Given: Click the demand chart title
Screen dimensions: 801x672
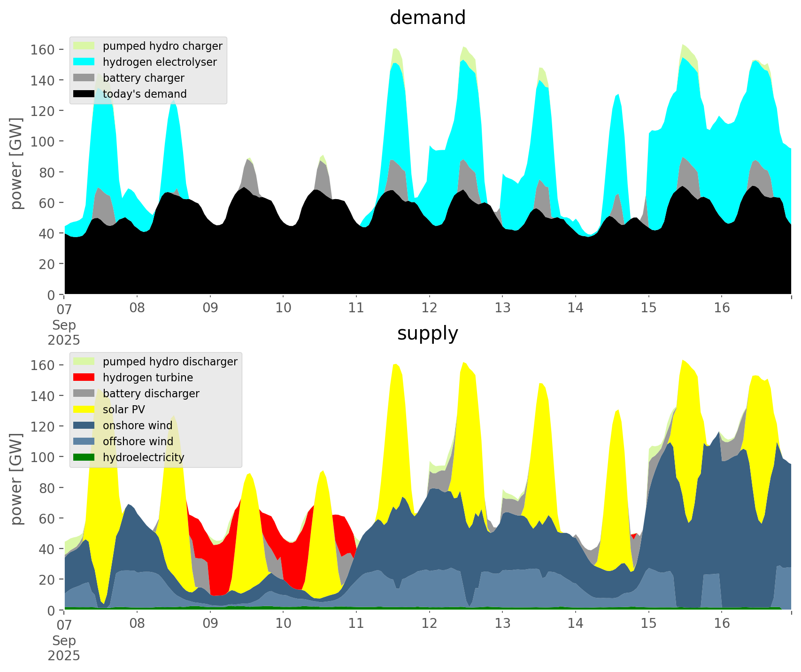Looking at the screenshot, I should 427,18.
